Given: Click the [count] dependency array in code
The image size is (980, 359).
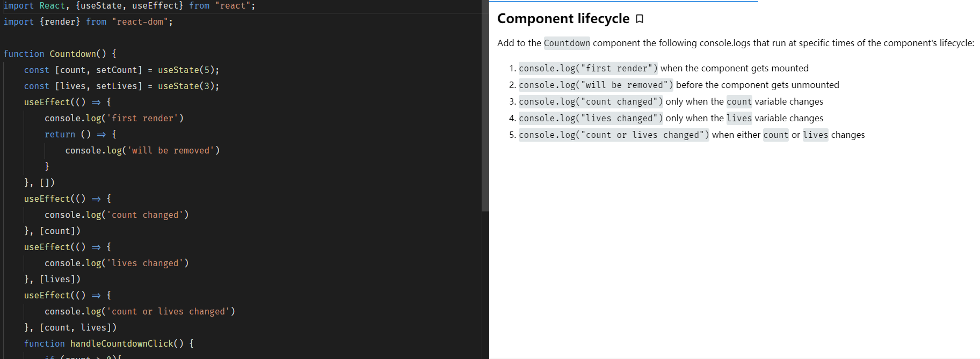Looking at the screenshot, I should pos(60,231).
